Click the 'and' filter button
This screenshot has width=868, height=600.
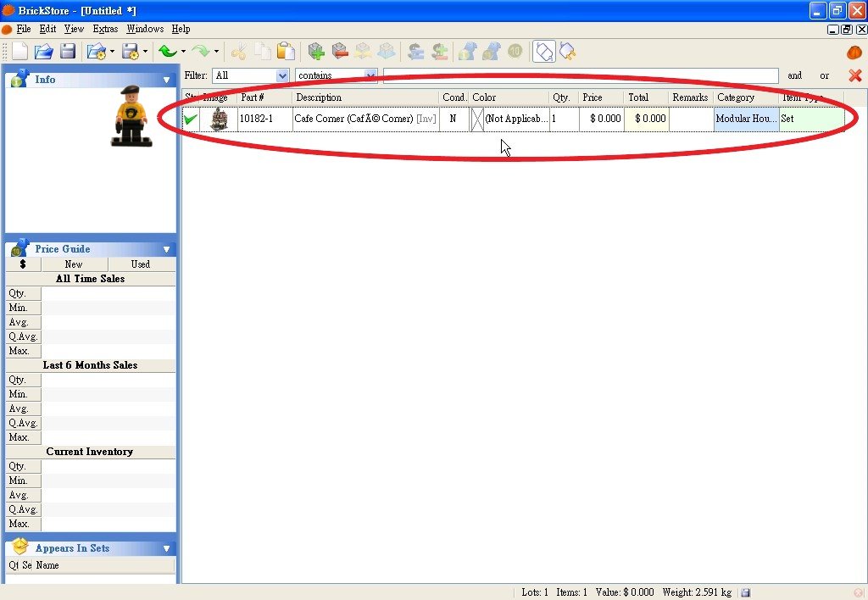click(795, 75)
